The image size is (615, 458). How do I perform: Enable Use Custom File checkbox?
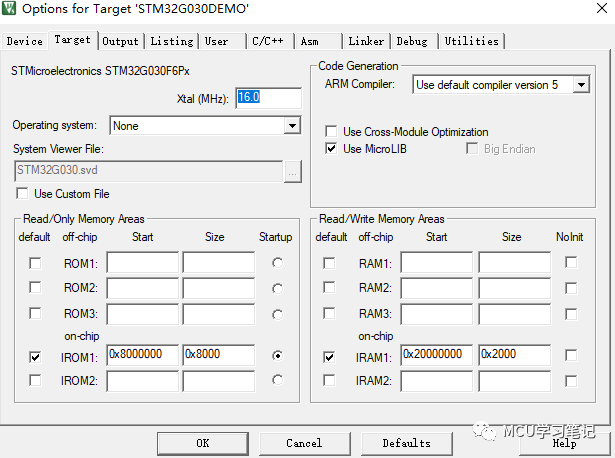click(22, 193)
